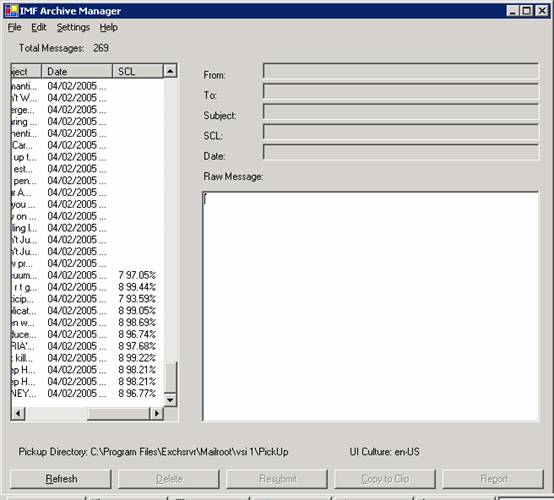Click the horizontal scroll left arrow

(x=18, y=413)
